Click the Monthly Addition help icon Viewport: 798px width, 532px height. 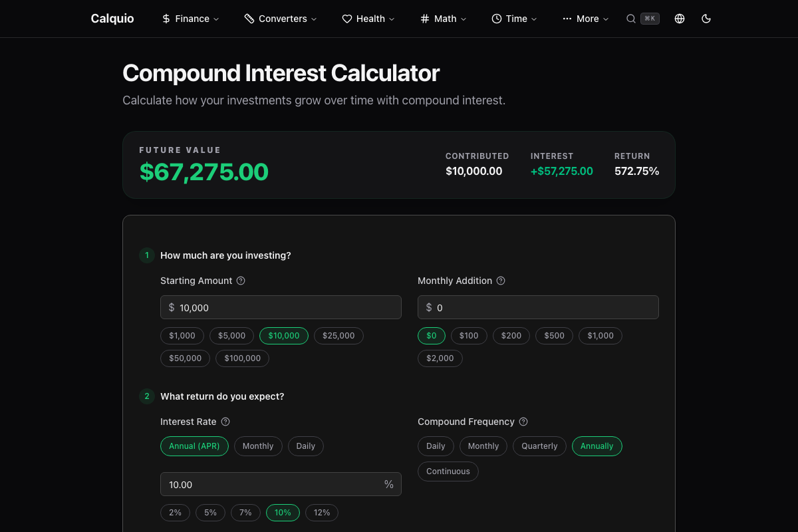tap(501, 281)
